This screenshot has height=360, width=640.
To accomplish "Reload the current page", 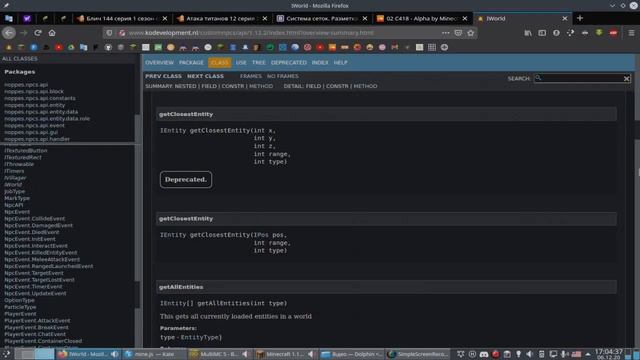I will point(38,33).
